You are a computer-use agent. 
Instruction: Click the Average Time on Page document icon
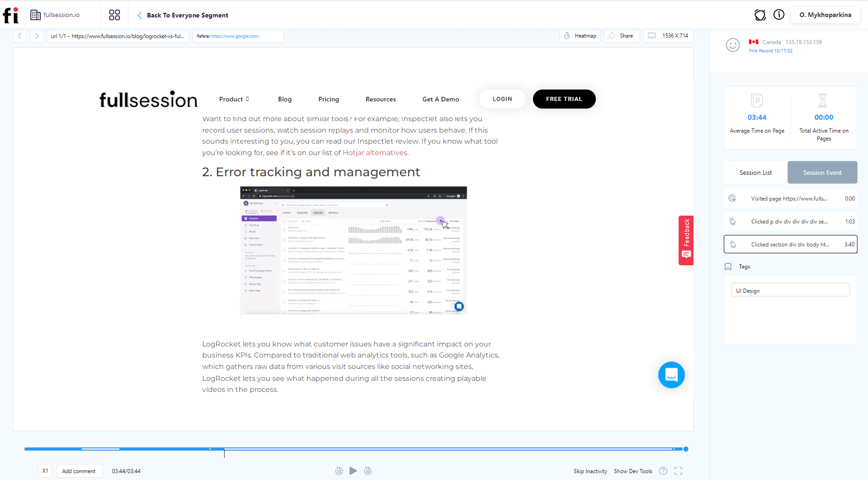[757, 100]
